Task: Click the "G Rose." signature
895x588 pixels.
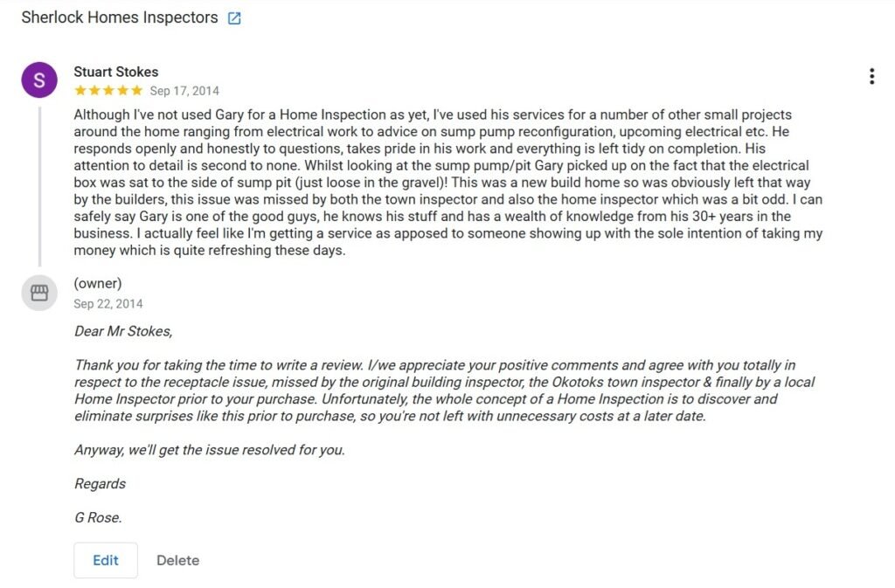Action: click(x=98, y=517)
